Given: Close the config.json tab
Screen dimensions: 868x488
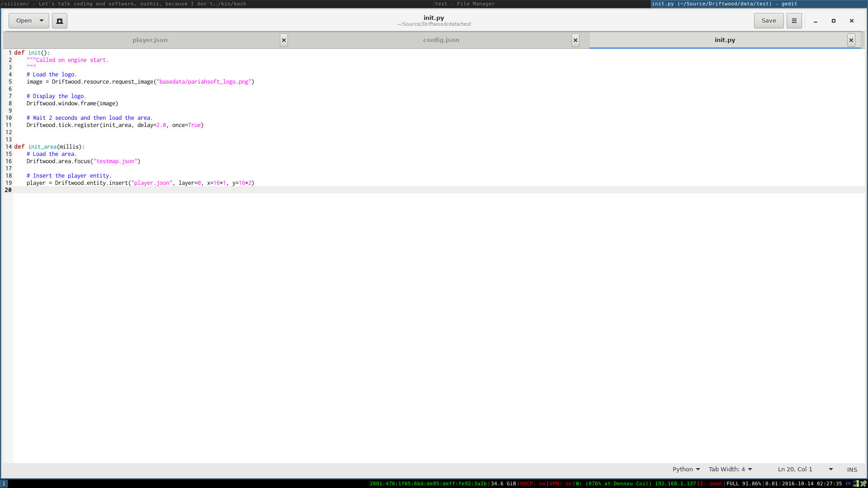Looking at the screenshot, I should click(575, 40).
